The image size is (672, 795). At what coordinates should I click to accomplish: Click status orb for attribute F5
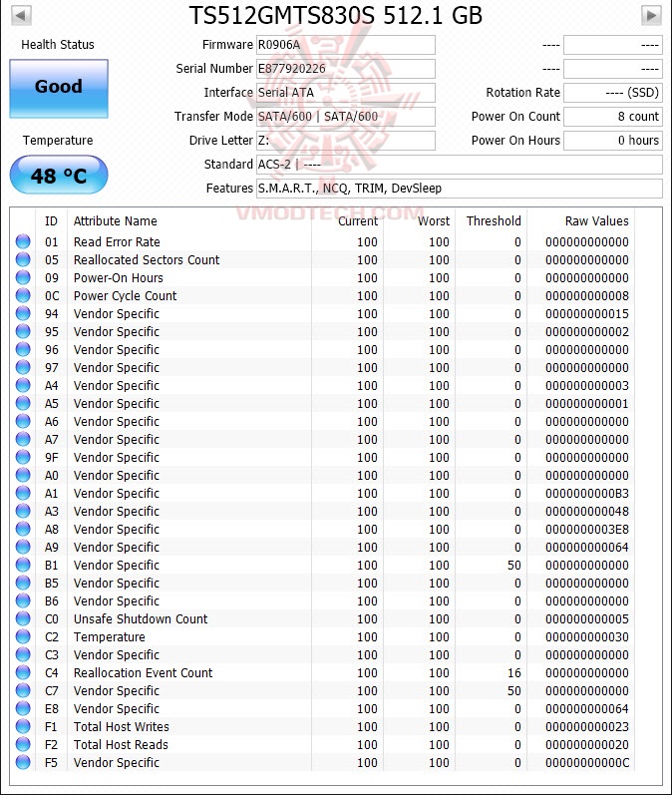tap(23, 762)
